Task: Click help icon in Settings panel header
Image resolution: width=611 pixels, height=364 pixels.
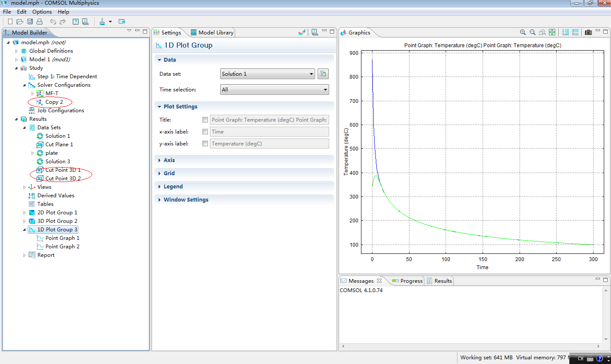Action: click(315, 32)
